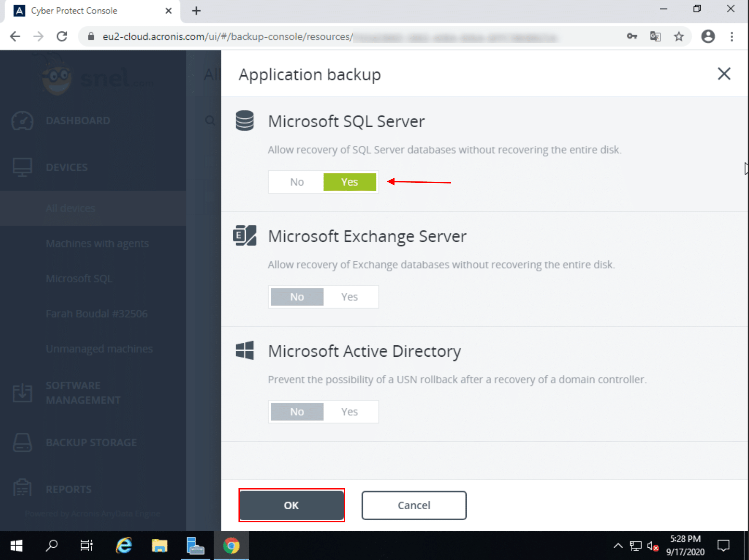The height and width of the screenshot is (560, 749).
Task: Click the Exchange Server icon
Action: tap(245, 236)
